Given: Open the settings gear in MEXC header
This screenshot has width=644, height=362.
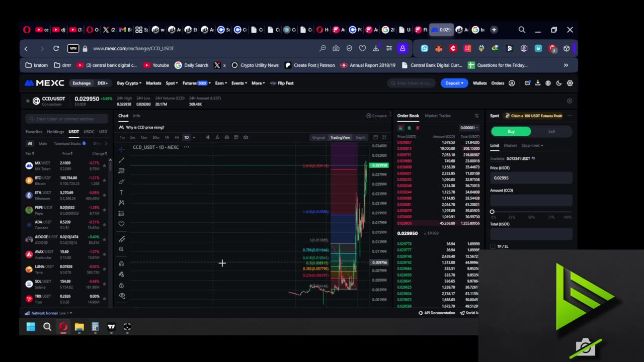Looking at the screenshot, I should [570, 83].
